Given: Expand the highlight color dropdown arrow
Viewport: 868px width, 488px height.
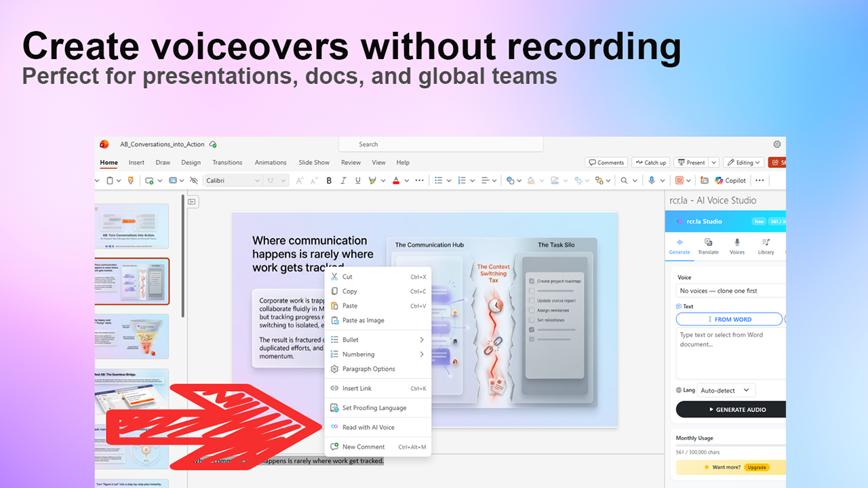Looking at the screenshot, I should click(383, 181).
